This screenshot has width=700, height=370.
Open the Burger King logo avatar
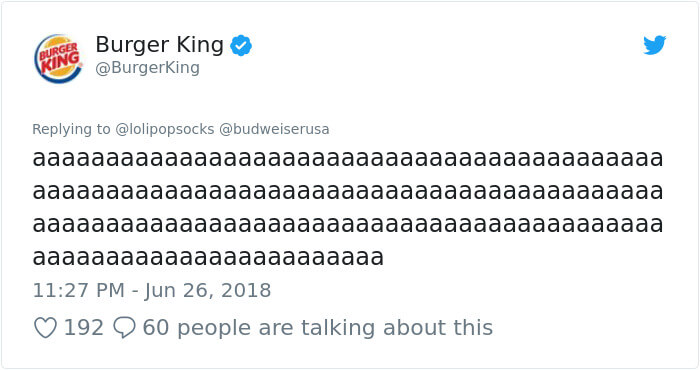tap(58, 58)
